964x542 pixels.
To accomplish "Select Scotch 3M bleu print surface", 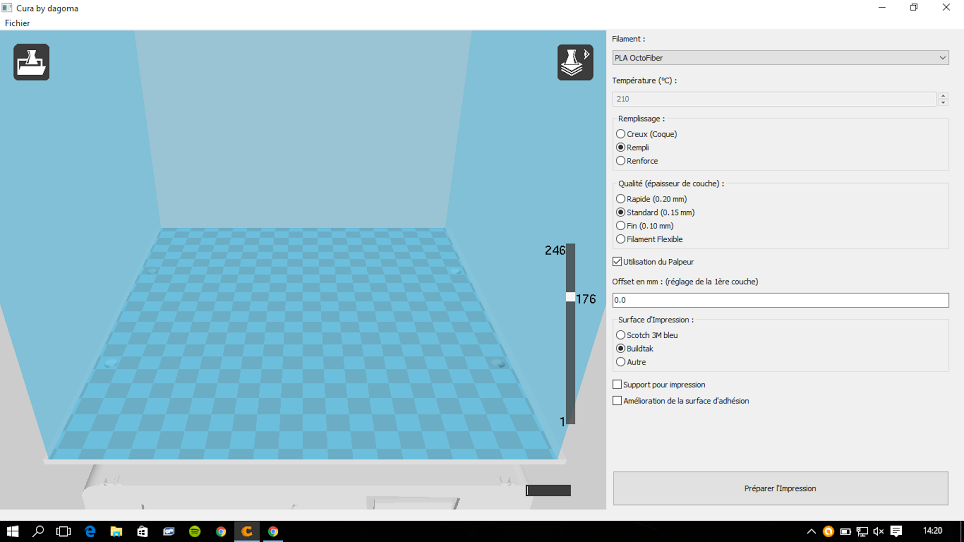I will (x=647, y=336).
